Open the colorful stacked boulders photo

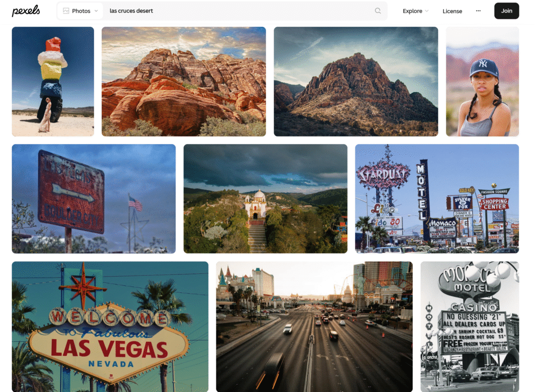[53, 82]
